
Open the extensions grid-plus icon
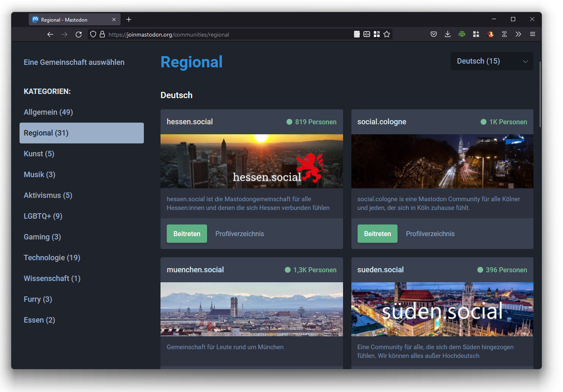[x=476, y=34]
